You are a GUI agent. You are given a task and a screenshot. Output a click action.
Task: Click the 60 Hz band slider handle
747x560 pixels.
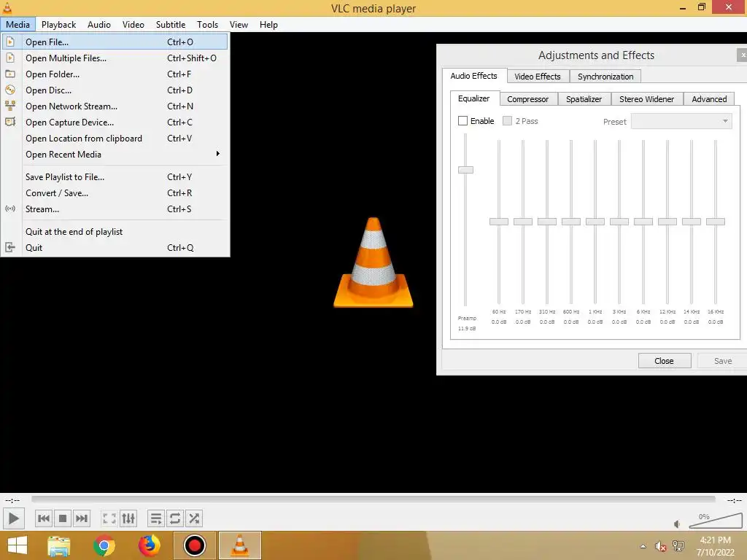point(499,222)
